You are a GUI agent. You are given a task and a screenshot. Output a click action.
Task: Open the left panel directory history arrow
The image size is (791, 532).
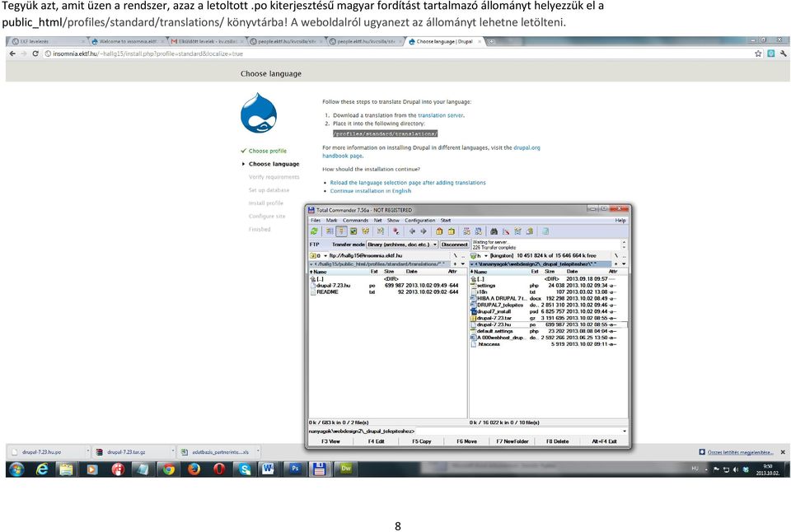point(463,264)
